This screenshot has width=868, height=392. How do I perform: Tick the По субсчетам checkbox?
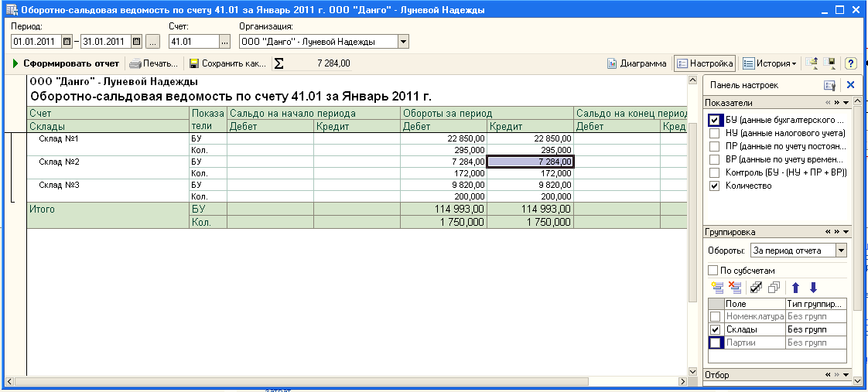click(x=713, y=271)
